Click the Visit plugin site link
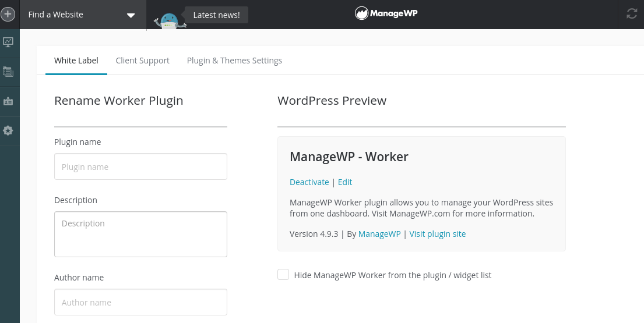 [x=438, y=234]
